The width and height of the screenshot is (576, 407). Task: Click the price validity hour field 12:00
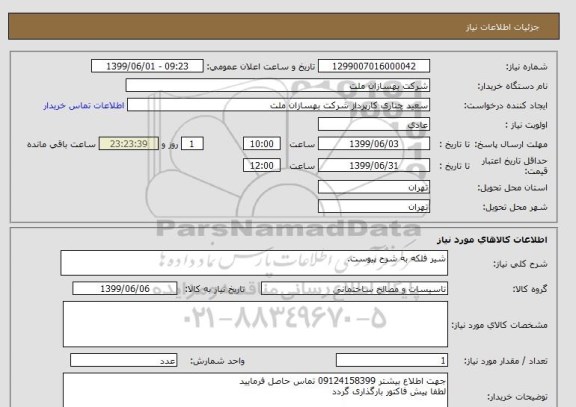[x=262, y=166]
